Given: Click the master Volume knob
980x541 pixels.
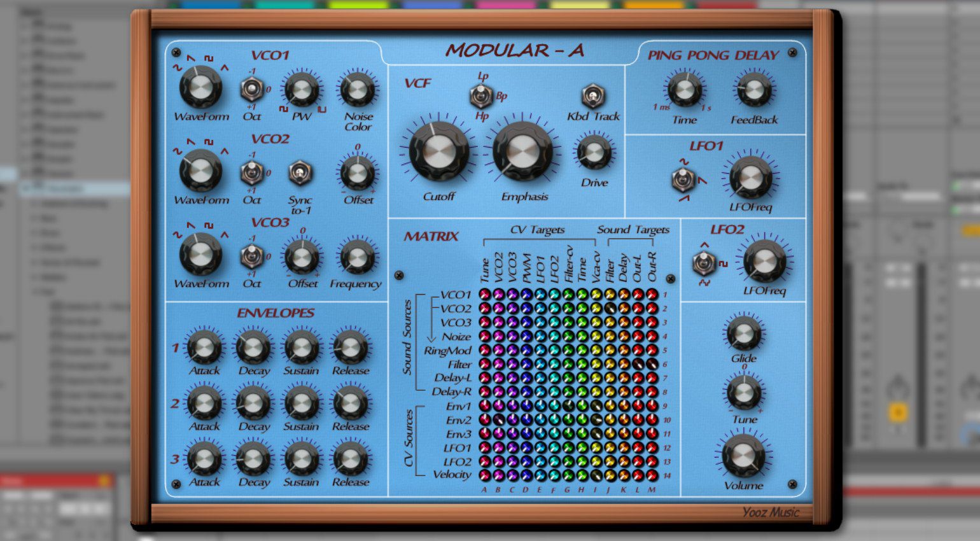Looking at the screenshot, I should 743,454.
